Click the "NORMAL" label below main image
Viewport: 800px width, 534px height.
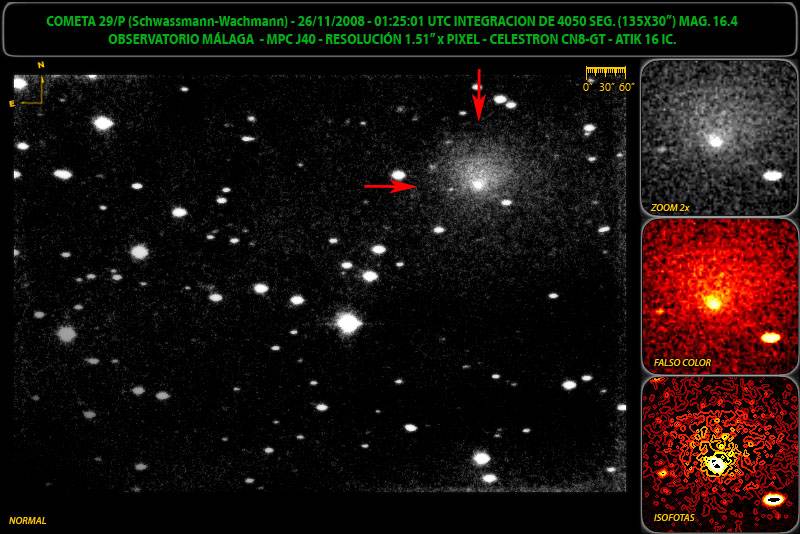coord(28,521)
